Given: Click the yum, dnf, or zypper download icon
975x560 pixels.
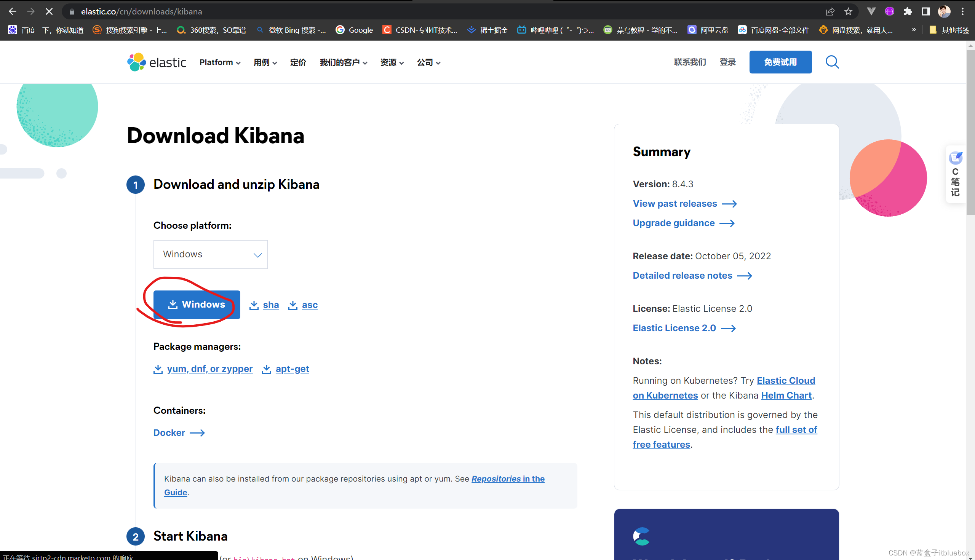Looking at the screenshot, I should tap(158, 368).
